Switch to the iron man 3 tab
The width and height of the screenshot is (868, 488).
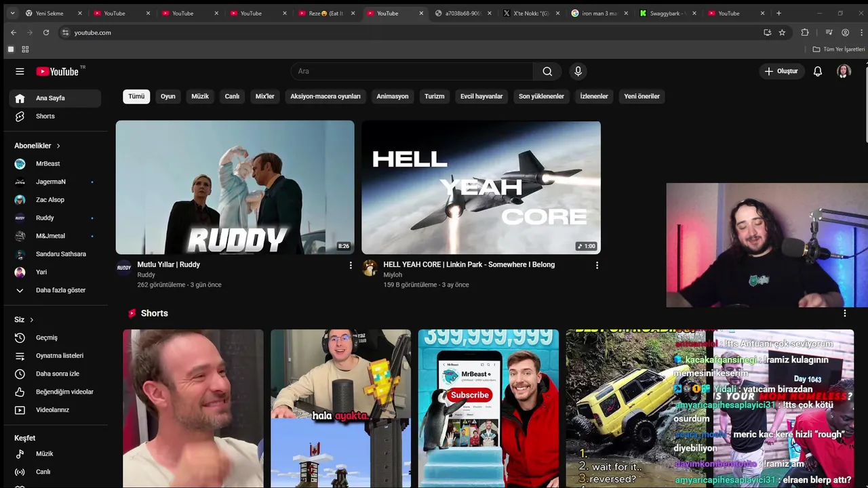pyautogui.click(x=599, y=13)
